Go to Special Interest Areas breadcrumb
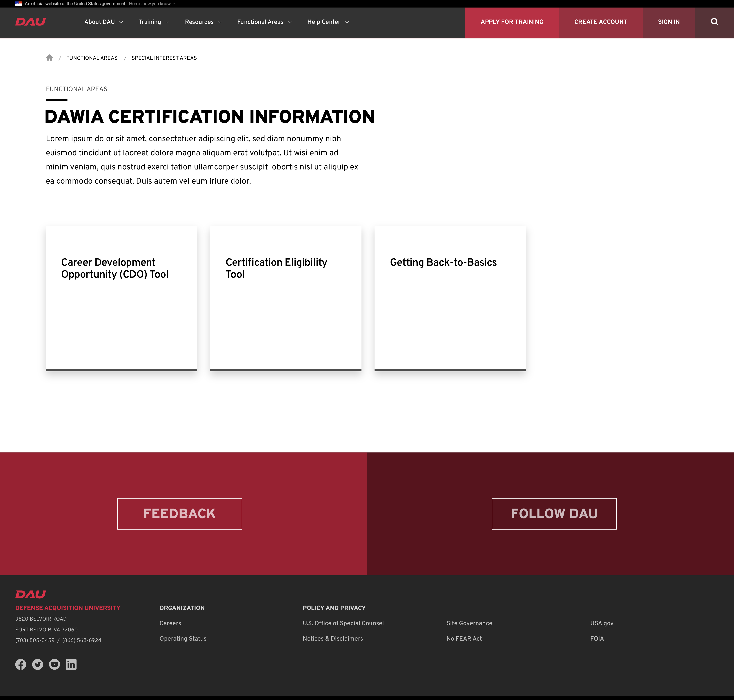 (164, 58)
